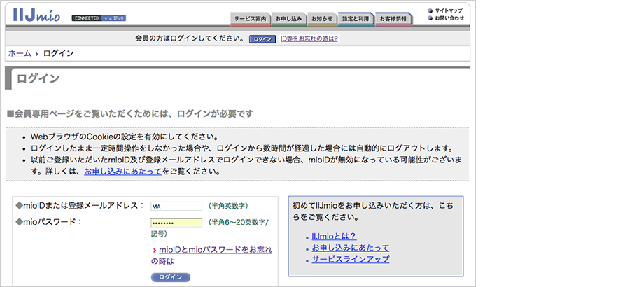
Task: Click the 会員専用ページ heading about login required
Action: click(x=130, y=113)
